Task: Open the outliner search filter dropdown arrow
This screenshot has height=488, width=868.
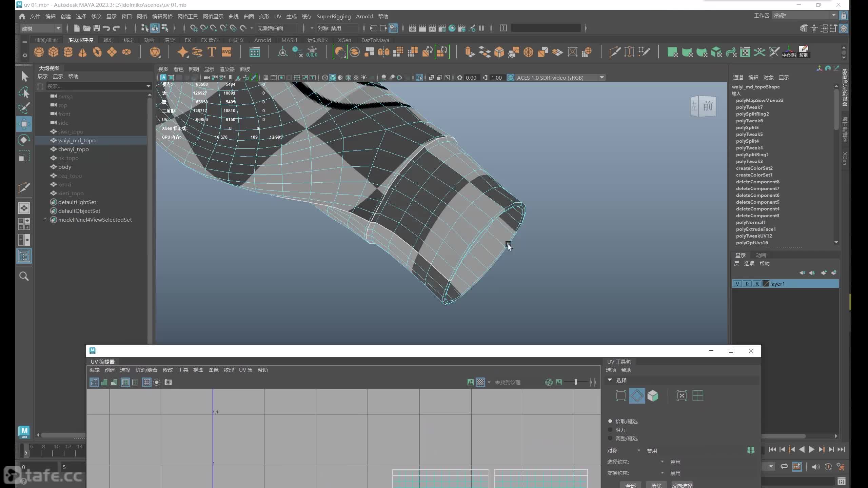Action: (x=148, y=86)
